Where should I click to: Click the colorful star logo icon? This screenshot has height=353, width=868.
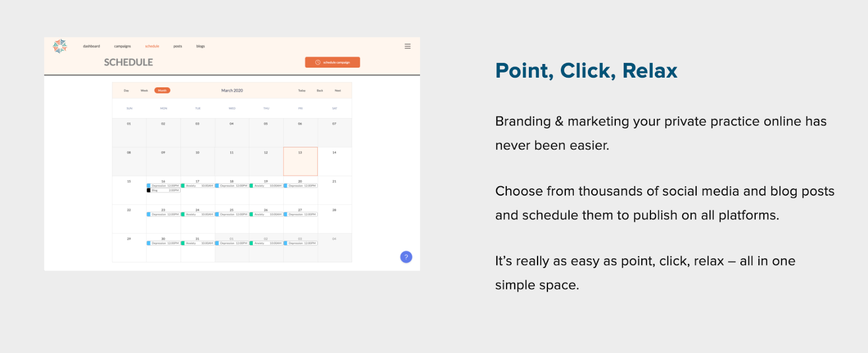(60, 46)
